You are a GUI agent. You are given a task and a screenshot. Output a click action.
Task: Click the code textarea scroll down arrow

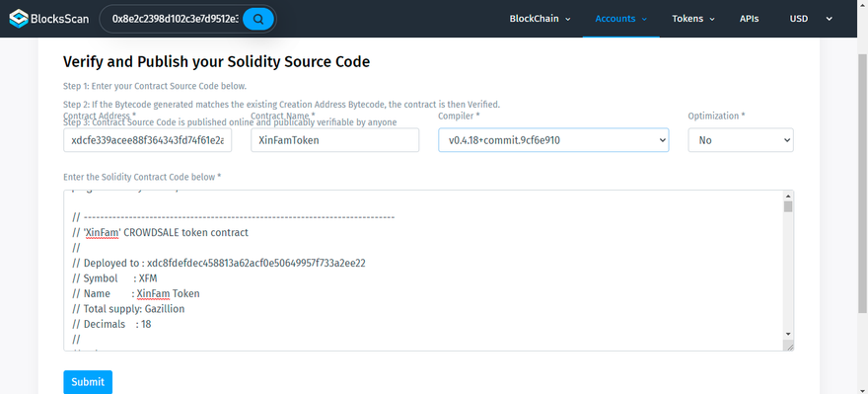(x=788, y=334)
